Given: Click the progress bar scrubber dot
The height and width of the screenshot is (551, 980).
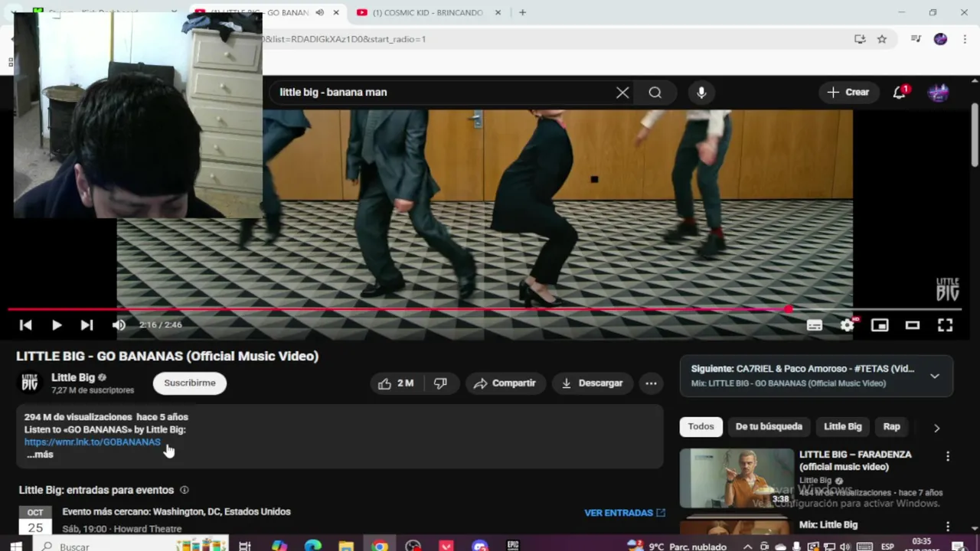Looking at the screenshot, I should pos(789,310).
